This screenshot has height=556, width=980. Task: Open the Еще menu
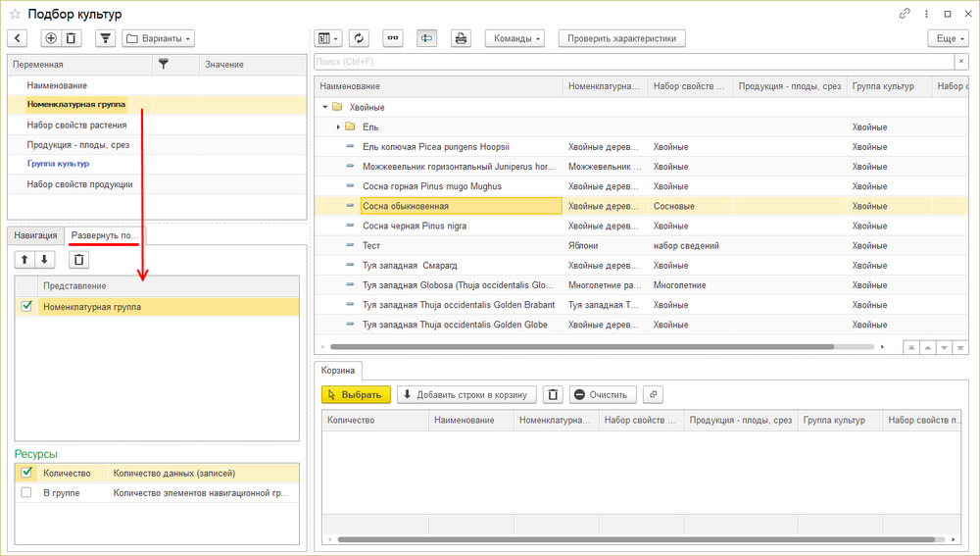click(x=947, y=38)
